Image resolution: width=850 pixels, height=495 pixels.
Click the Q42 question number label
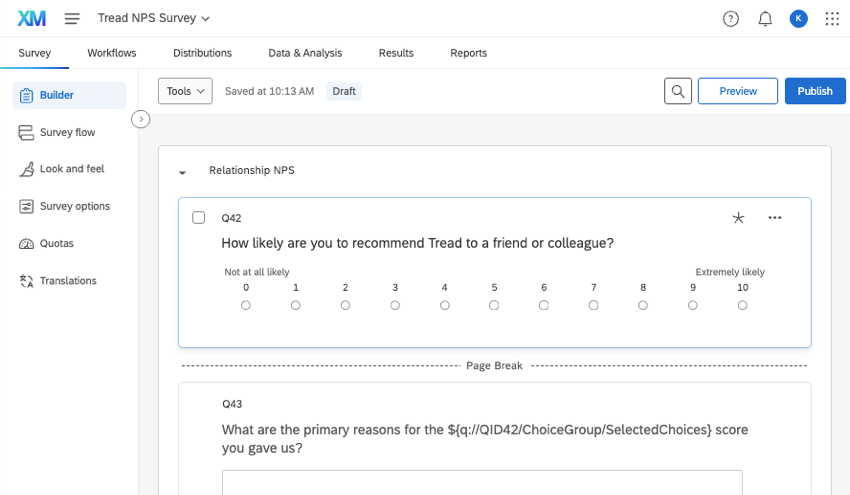(231, 218)
